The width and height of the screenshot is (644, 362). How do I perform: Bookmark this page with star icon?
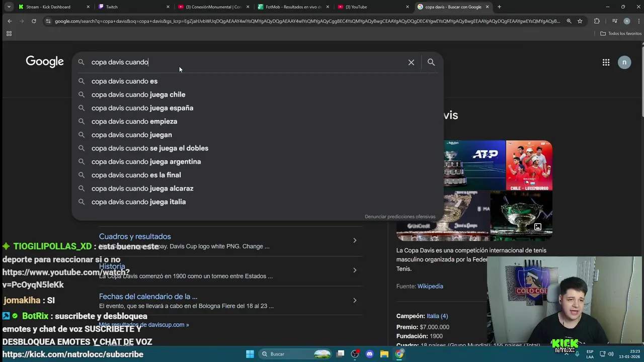click(x=580, y=21)
